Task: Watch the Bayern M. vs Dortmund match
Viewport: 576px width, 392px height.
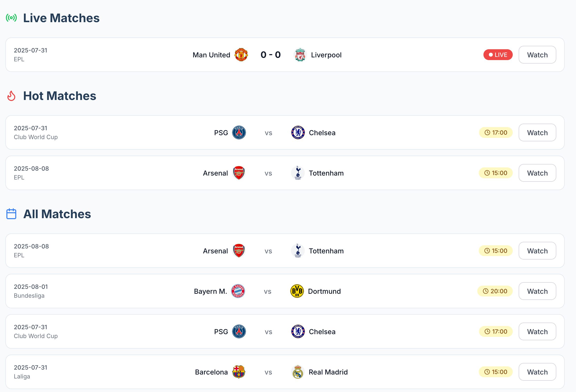Action: [537, 291]
